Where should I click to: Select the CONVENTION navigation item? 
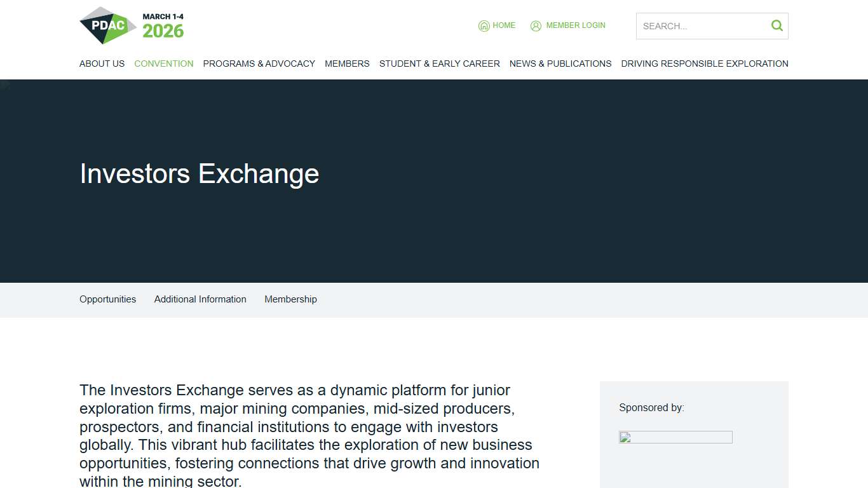pyautogui.click(x=163, y=64)
